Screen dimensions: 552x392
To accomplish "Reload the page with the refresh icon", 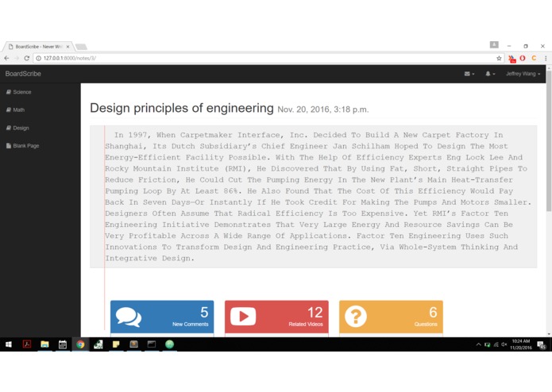I will click(26, 58).
